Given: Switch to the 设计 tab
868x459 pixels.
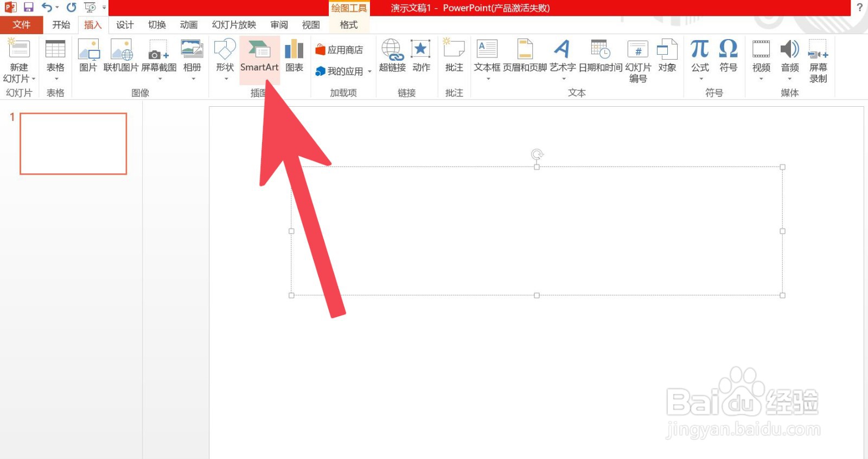Looking at the screenshot, I should (x=125, y=25).
